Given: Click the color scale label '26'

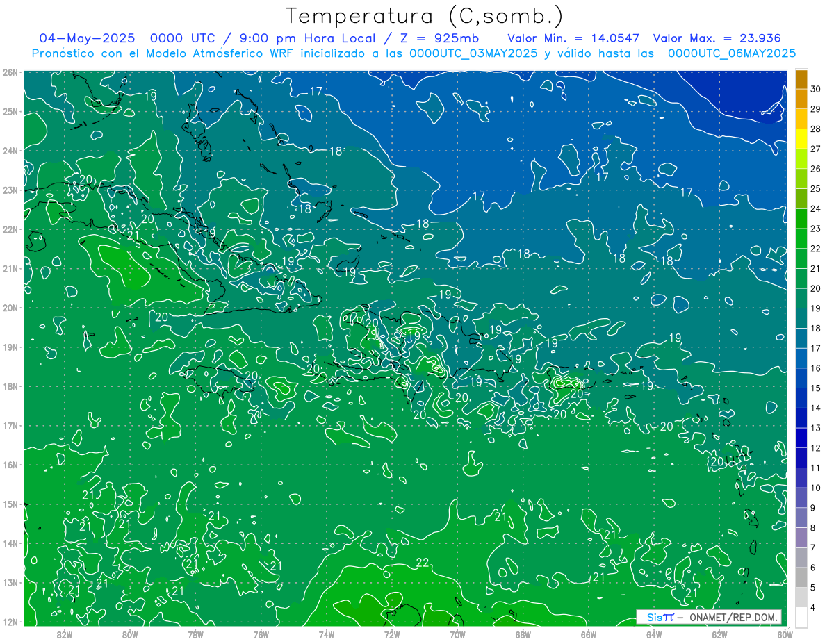Looking at the screenshot, I should click(x=815, y=169).
